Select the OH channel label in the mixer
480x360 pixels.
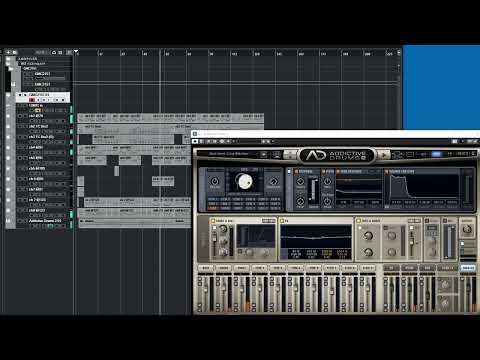tap(391, 268)
